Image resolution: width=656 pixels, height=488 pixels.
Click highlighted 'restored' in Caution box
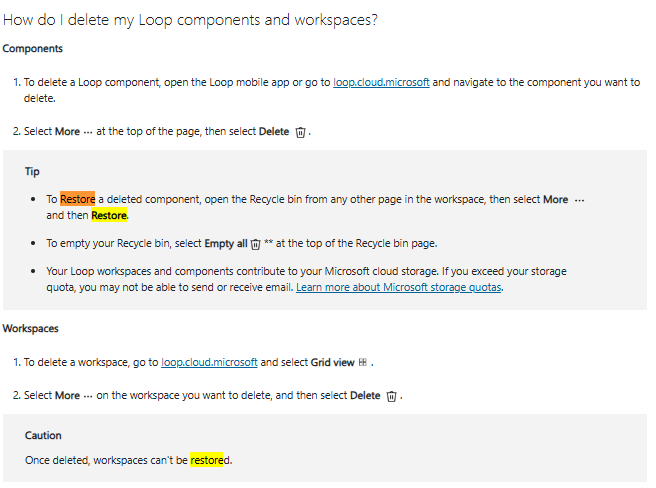(207, 460)
